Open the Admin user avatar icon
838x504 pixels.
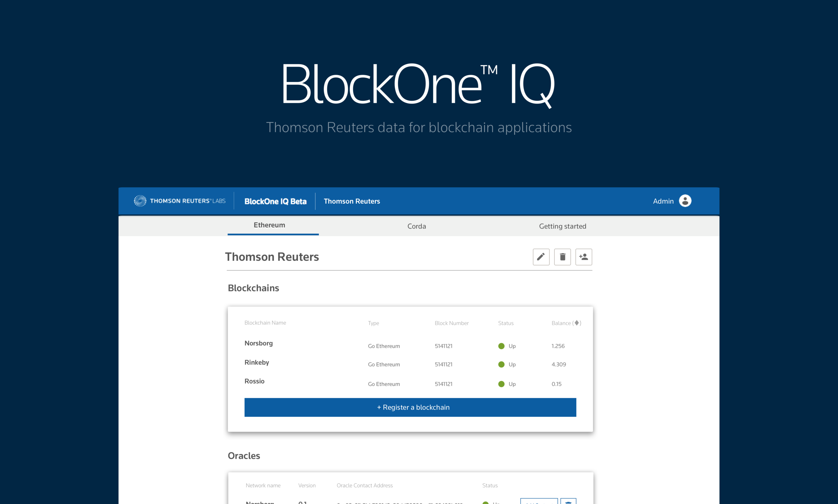(685, 201)
